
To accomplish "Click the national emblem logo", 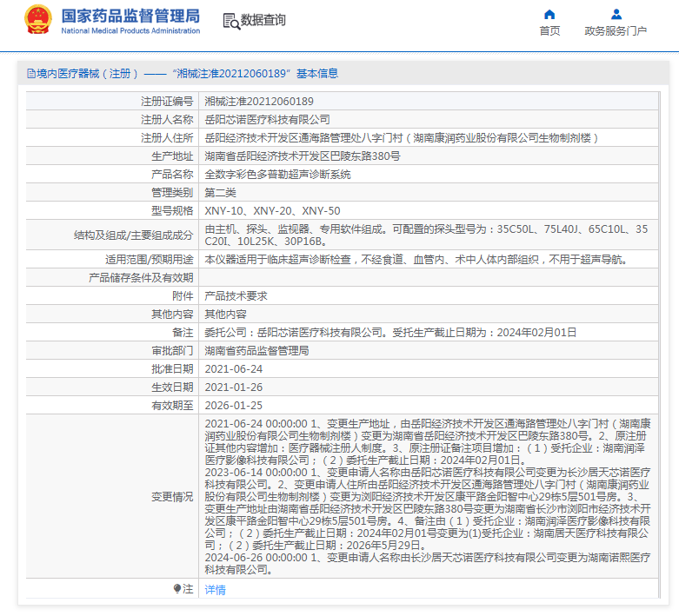I will click(x=38, y=19).
